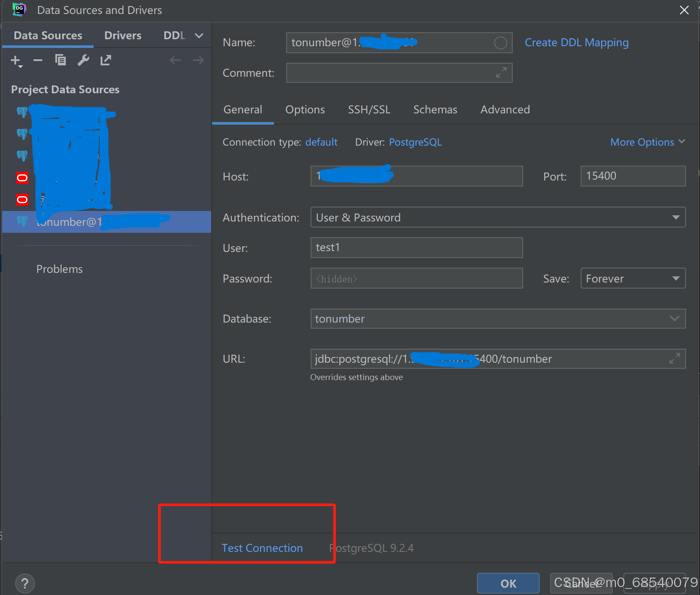Open the Problems section
The height and width of the screenshot is (595, 700).
[60, 269]
